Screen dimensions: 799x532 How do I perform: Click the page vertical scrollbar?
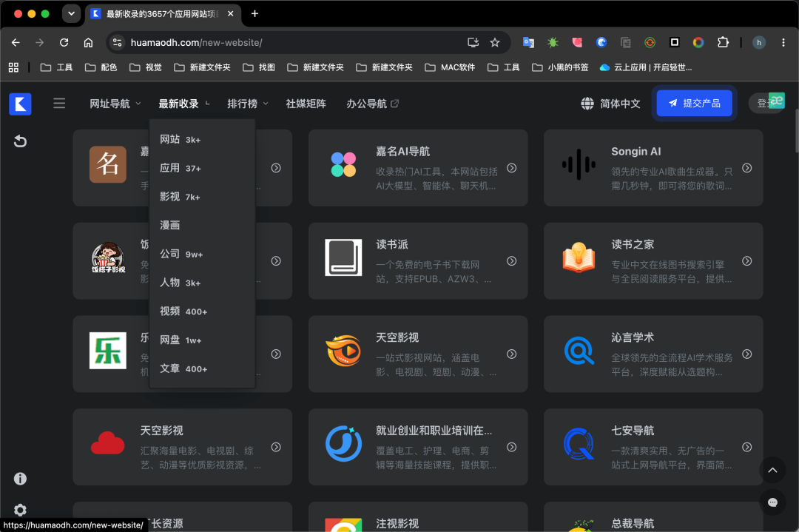pos(796,130)
